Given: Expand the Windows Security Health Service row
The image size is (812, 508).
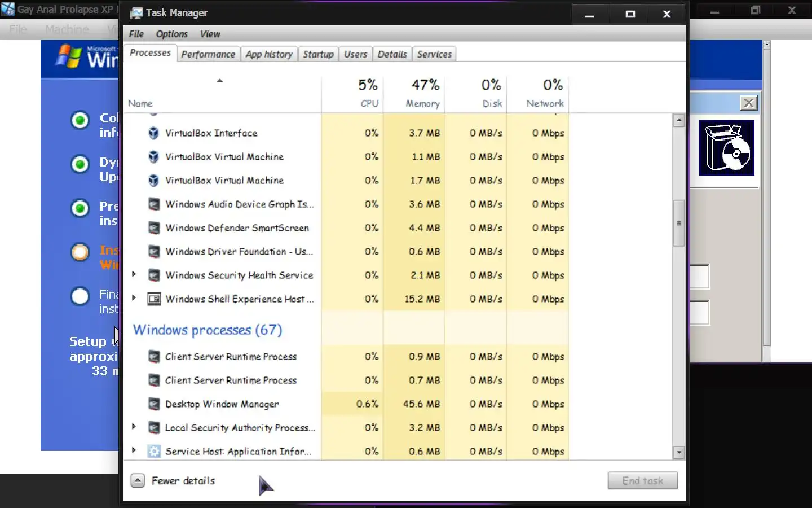Looking at the screenshot, I should (x=134, y=274).
